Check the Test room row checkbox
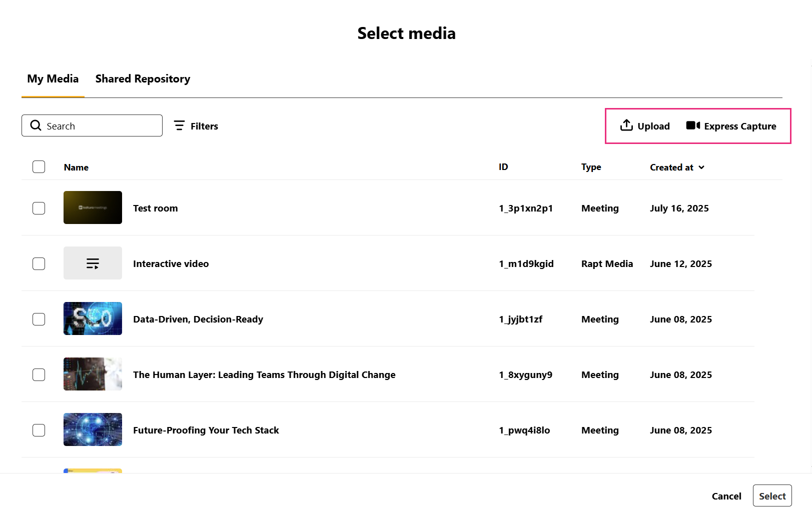 pos(39,208)
